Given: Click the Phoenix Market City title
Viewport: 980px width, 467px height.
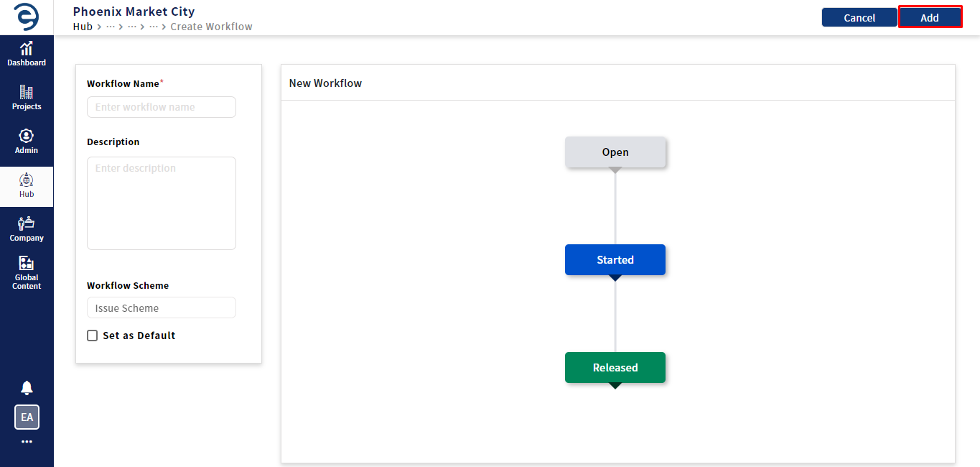Looking at the screenshot, I should tap(134, 11).
